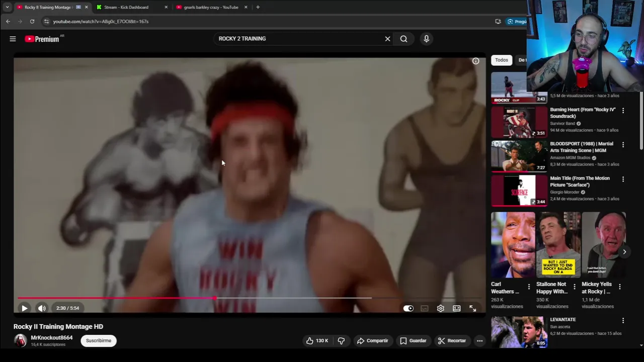Screen dimensions: 644x362
Task: Toggle the autoplay switch
Action: click(x=408, y=308)
